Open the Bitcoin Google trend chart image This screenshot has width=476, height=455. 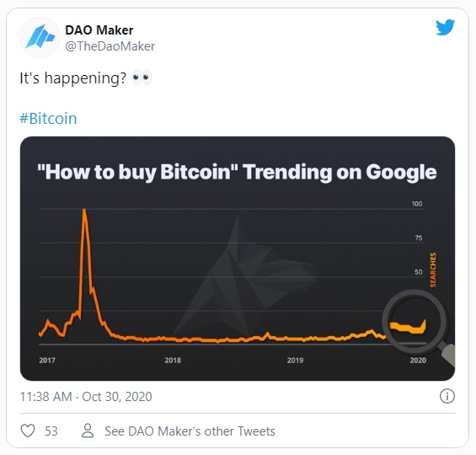point(238,259)
